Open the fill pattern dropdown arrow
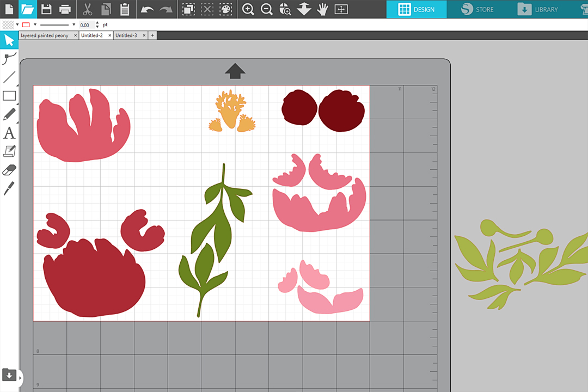This screenshot has width=588, height=392. tap(17, 24)
